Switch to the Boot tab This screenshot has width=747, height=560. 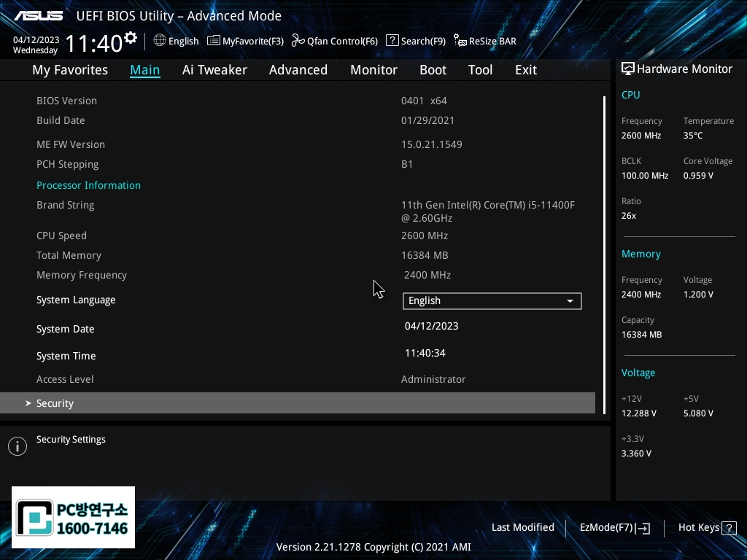[x=433, y=70]
